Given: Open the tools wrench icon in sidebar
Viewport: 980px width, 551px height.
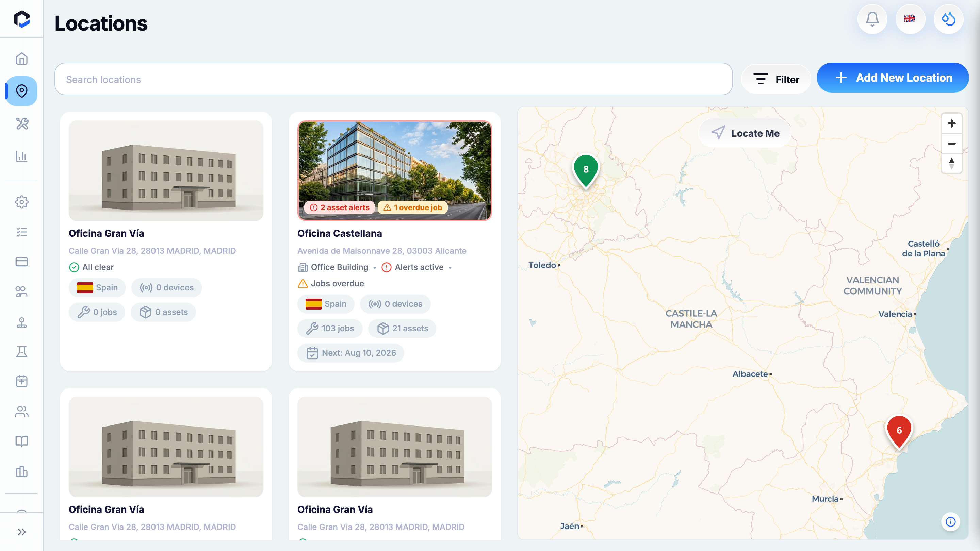Looking at the screenshot, I should click(22, 123).
